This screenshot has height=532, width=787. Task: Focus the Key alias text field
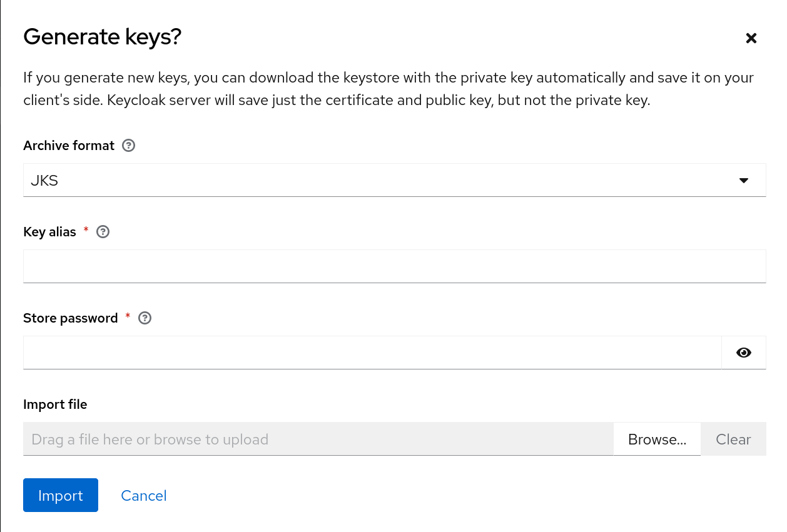[394, 266]
